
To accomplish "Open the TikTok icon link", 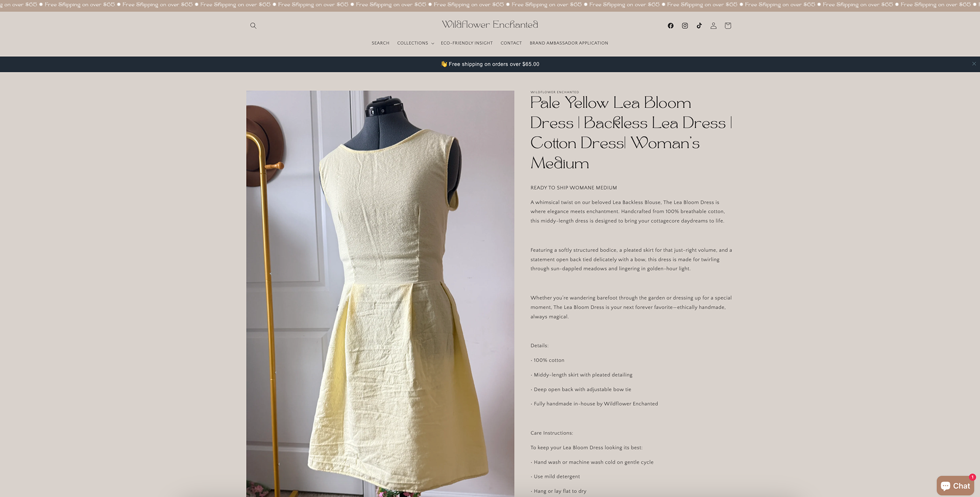I will [699, 26].
